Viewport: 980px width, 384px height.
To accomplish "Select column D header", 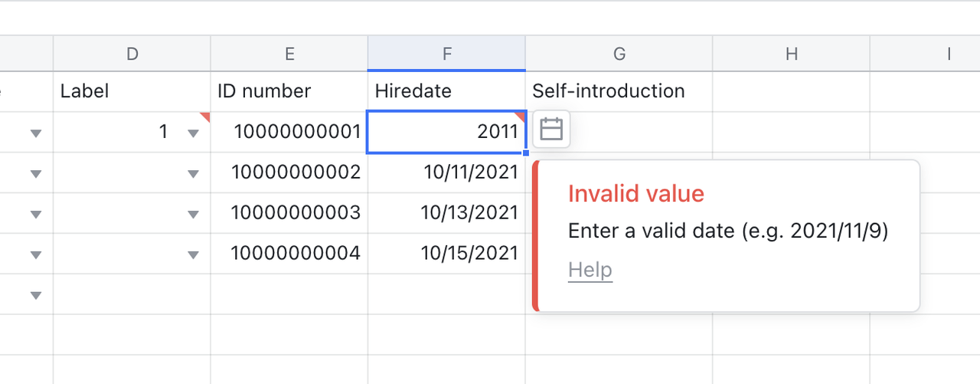I will pos(132,54).
